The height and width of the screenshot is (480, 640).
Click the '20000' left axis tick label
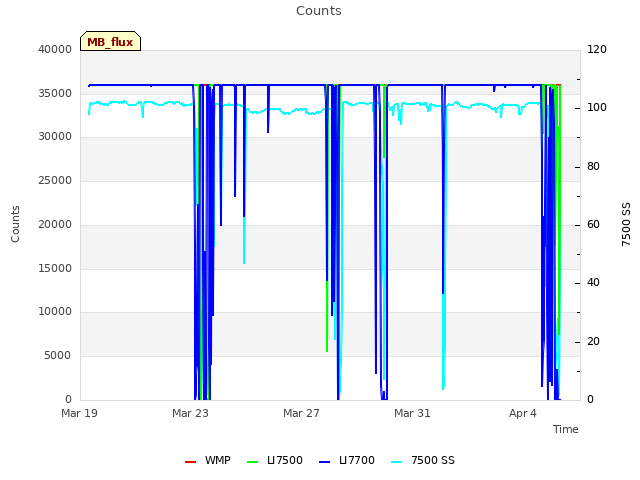coord(55,224)
